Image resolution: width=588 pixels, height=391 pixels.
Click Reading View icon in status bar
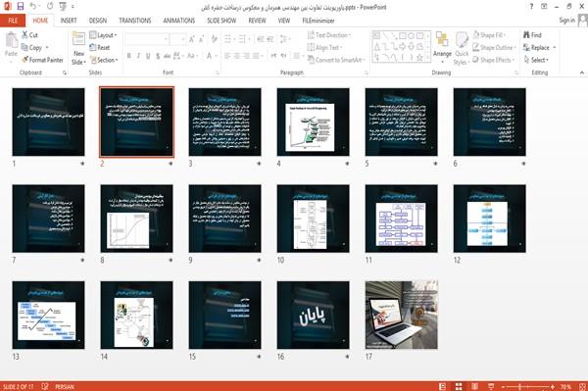pyautogui.click(x=474, y=386)
